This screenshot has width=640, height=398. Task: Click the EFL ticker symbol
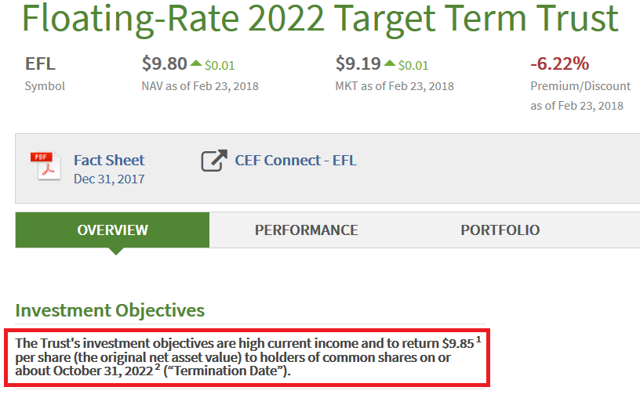[40, 64]
